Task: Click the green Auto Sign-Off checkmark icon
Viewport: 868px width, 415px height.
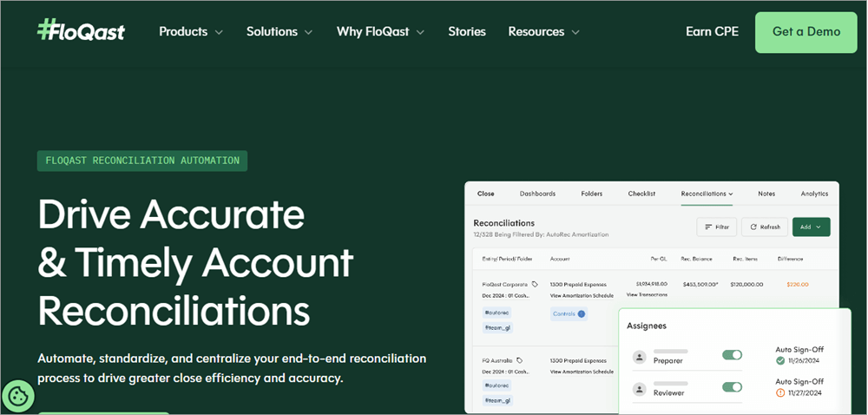Action: click(x=779, y=360)
